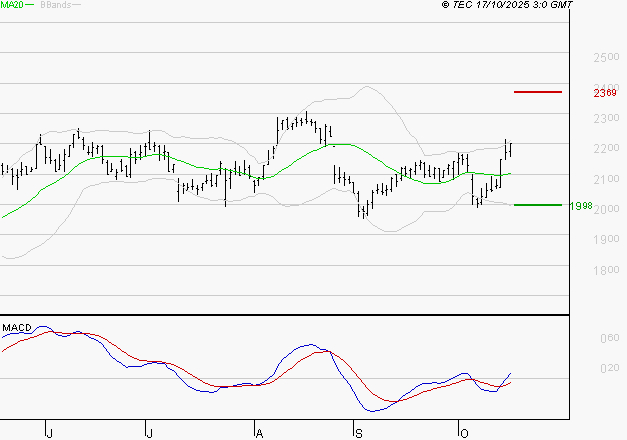Click the 2200 price axis label
627x440 pixels.
[606, 148]
